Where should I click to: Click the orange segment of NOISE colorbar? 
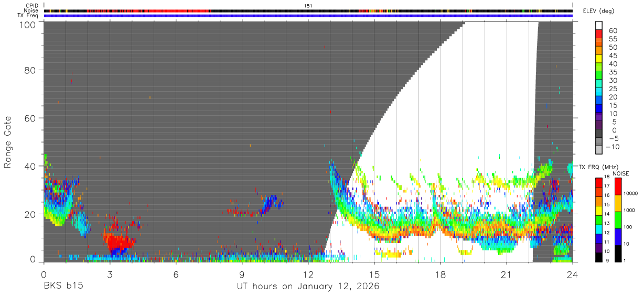coord(618,203)
